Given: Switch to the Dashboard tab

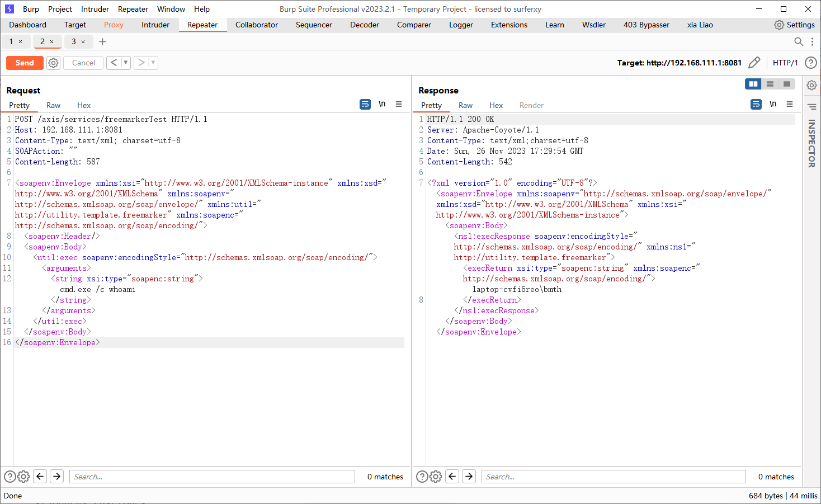Looking at the screenshot, I should (28, 25).
